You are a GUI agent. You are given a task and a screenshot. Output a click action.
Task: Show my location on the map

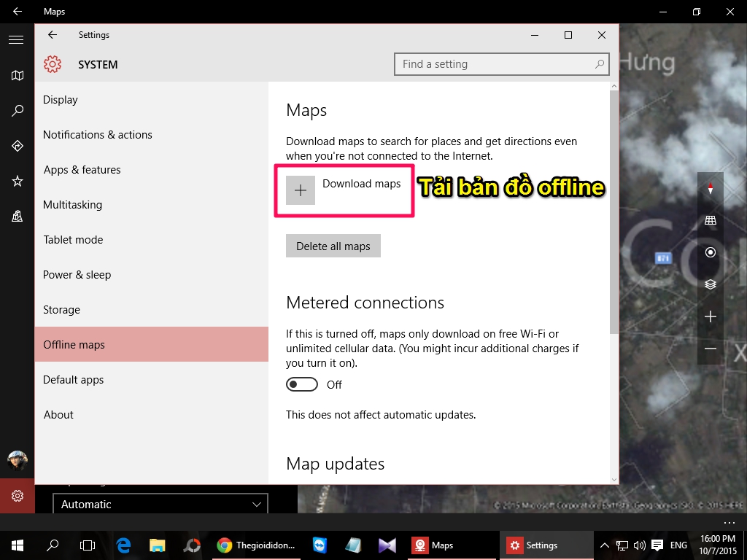[711, 252]
